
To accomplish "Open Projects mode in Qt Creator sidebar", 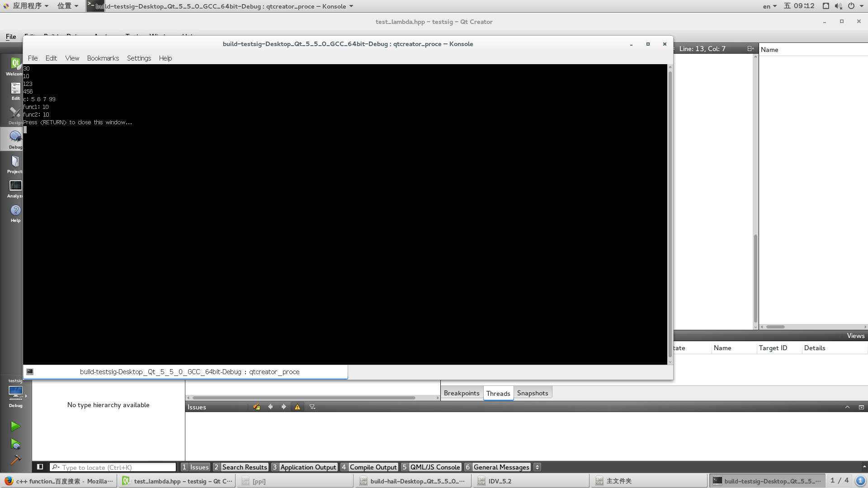I will point(15,164).
